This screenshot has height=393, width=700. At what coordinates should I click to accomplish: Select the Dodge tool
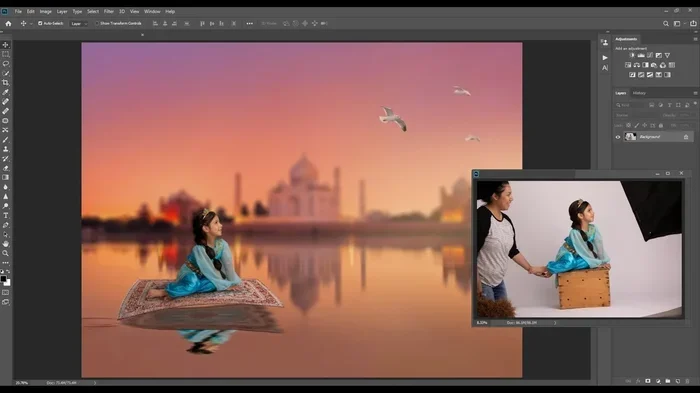click(5, 206)
